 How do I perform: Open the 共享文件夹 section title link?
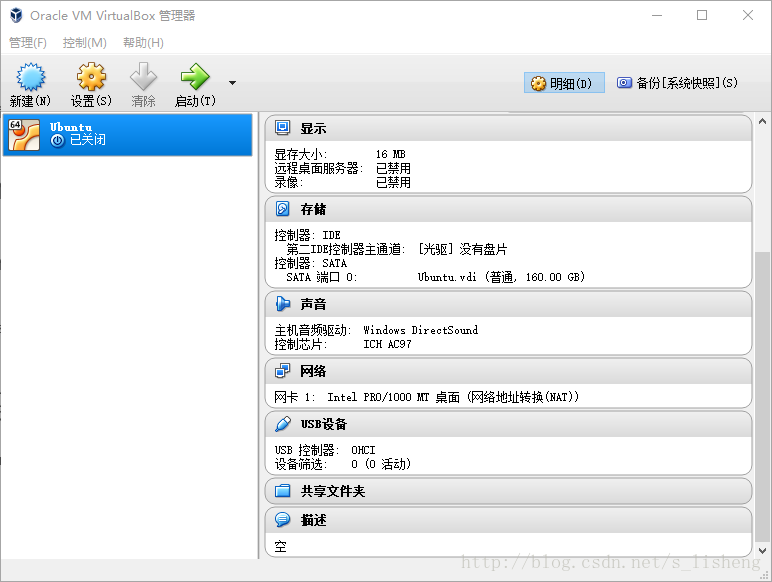(x=333, y=491)
